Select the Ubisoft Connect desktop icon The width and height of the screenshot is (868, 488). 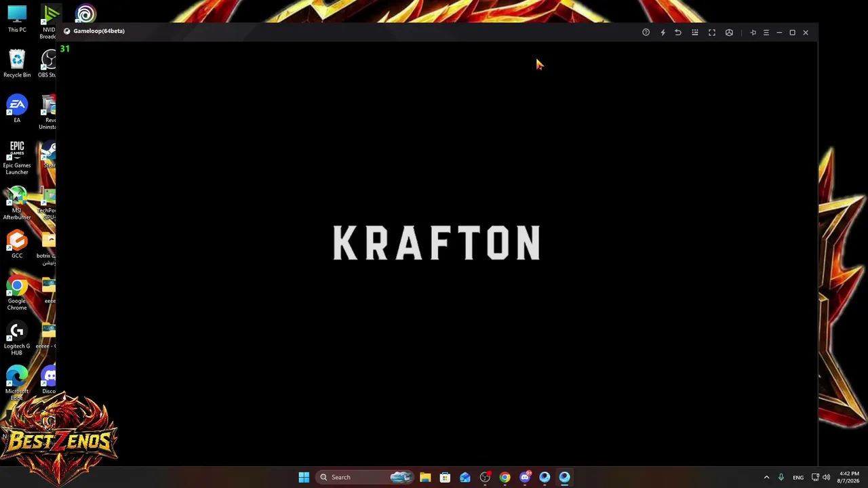tap(85, 14)
